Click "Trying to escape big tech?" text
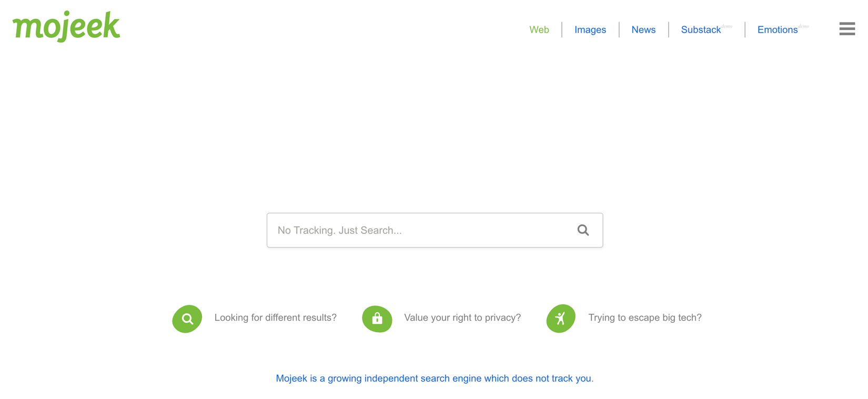The width and height of the screenshot is (868, 399). click(644, 318)
